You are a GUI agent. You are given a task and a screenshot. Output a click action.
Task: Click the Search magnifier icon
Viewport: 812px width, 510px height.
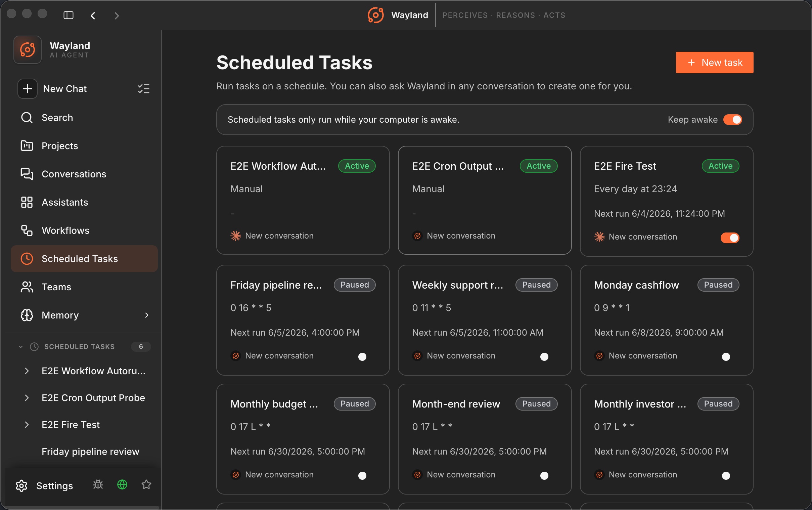click(x=27, y=118)
